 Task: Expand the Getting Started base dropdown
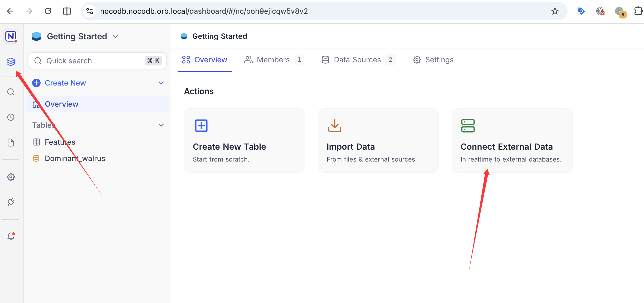click(x=115, y=36)
